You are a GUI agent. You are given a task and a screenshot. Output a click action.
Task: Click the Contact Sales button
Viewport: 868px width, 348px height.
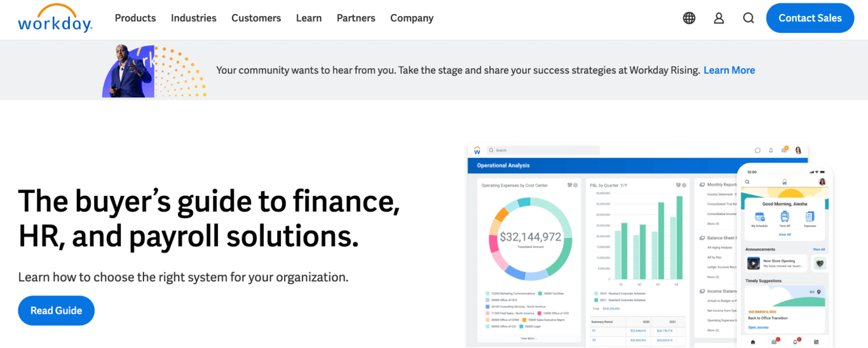810,18
